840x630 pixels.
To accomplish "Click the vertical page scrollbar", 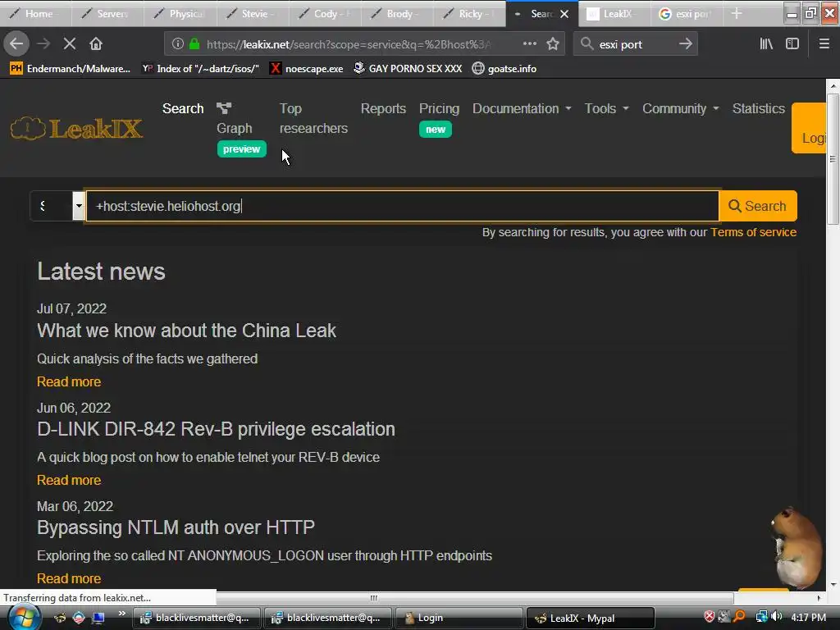I will coord(833,159).
